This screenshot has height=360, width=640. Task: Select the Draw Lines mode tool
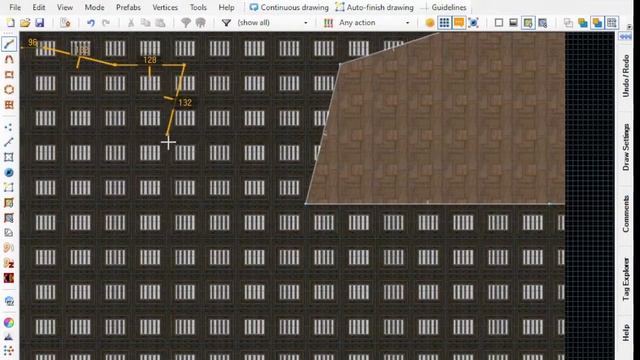click(9, 44)
